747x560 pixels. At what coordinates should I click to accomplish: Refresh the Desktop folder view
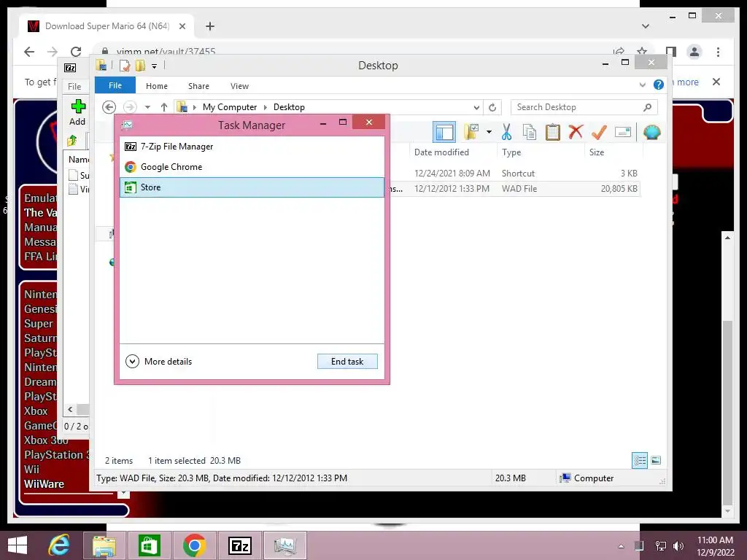point(492,108)
